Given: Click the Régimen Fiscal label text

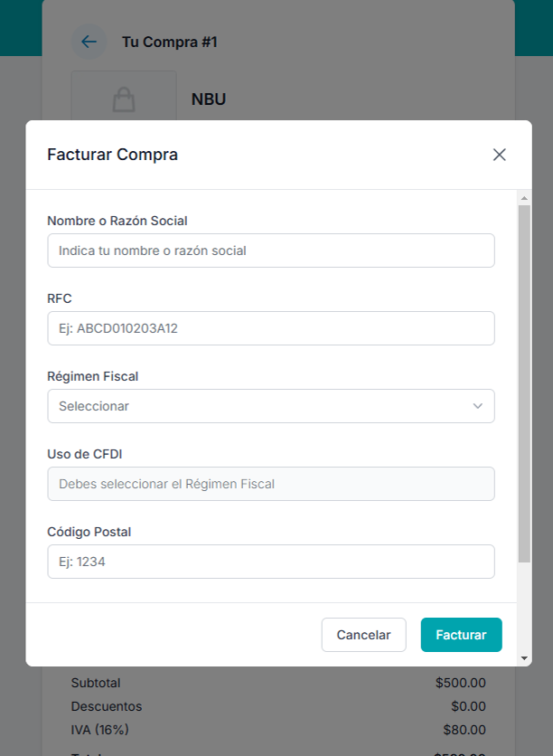Looking at the screenshot, I should click(x=93, y=376).
